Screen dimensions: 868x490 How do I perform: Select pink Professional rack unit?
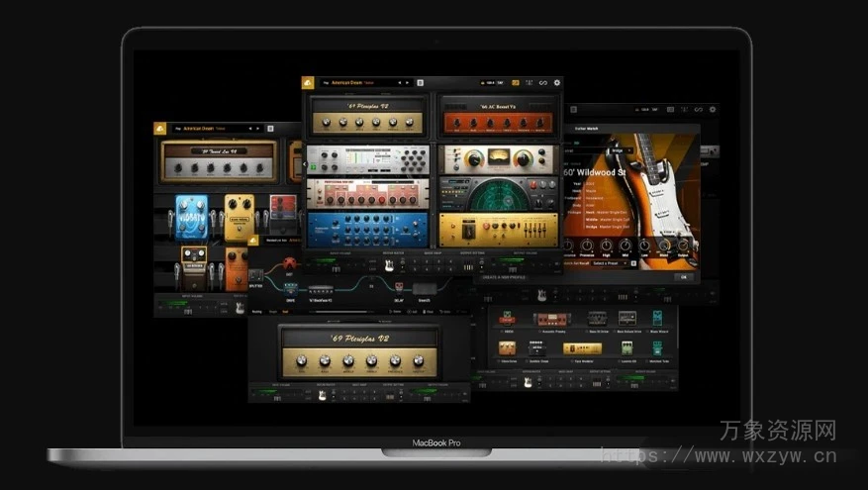tap(367, 194)
